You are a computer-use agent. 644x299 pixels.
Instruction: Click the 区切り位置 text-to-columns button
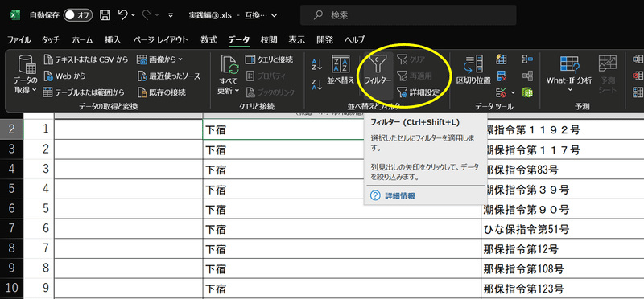coord(473,71)
